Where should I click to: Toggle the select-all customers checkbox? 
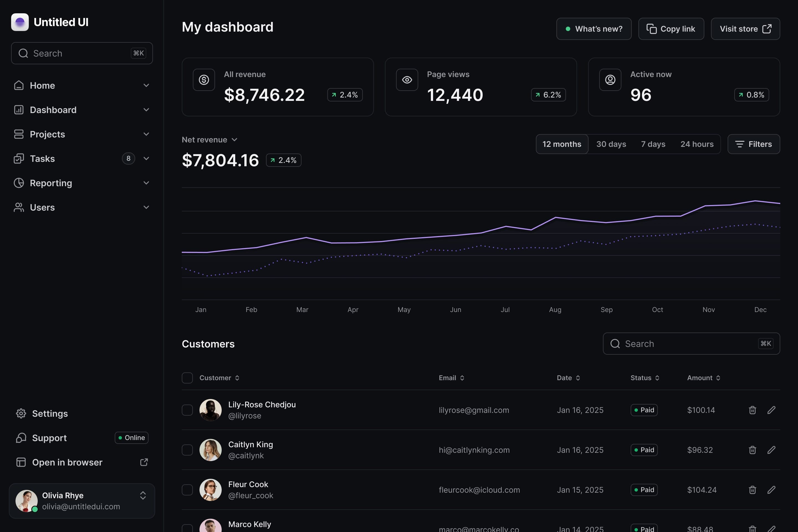[x=187, y=378]
